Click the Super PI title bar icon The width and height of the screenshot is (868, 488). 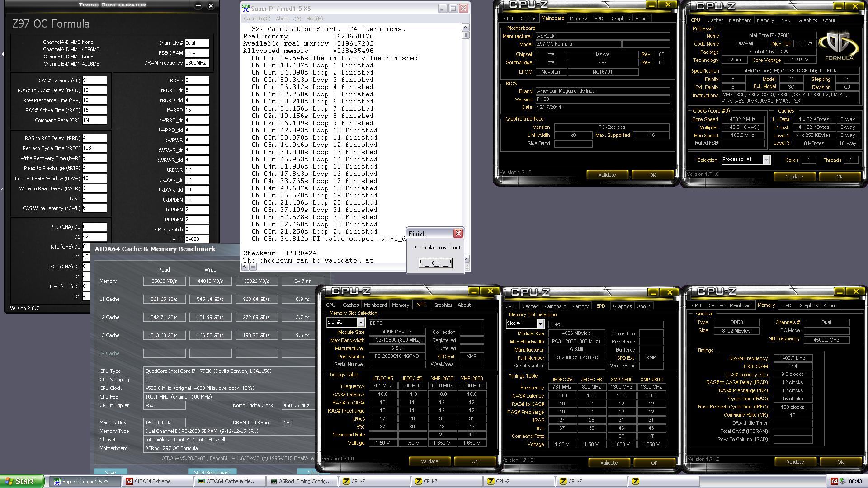[x=246, y=8]
